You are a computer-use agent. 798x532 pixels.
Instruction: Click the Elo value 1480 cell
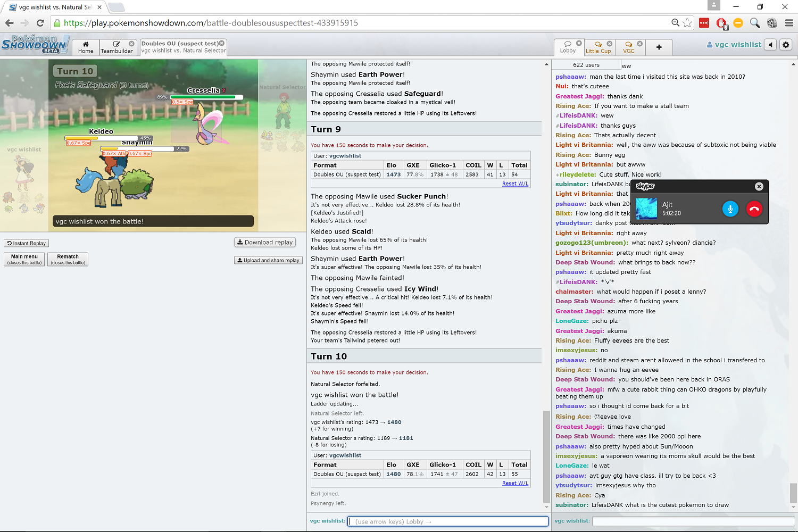(x=394, y=474)
